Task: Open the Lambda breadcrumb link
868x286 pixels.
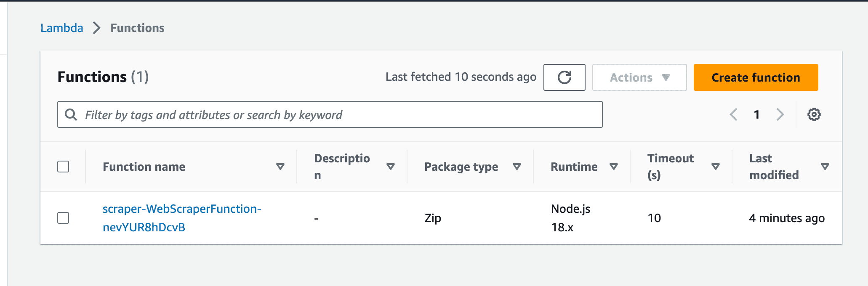Action: click(61, 28)
